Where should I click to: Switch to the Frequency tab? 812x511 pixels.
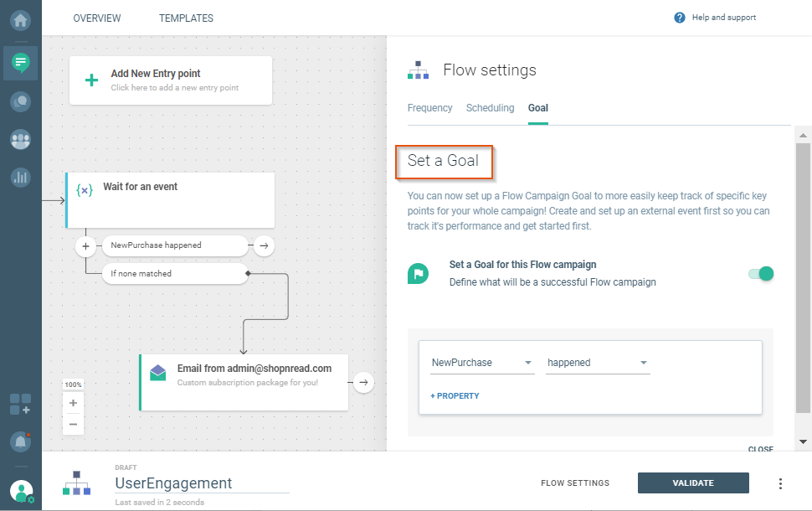429,108
